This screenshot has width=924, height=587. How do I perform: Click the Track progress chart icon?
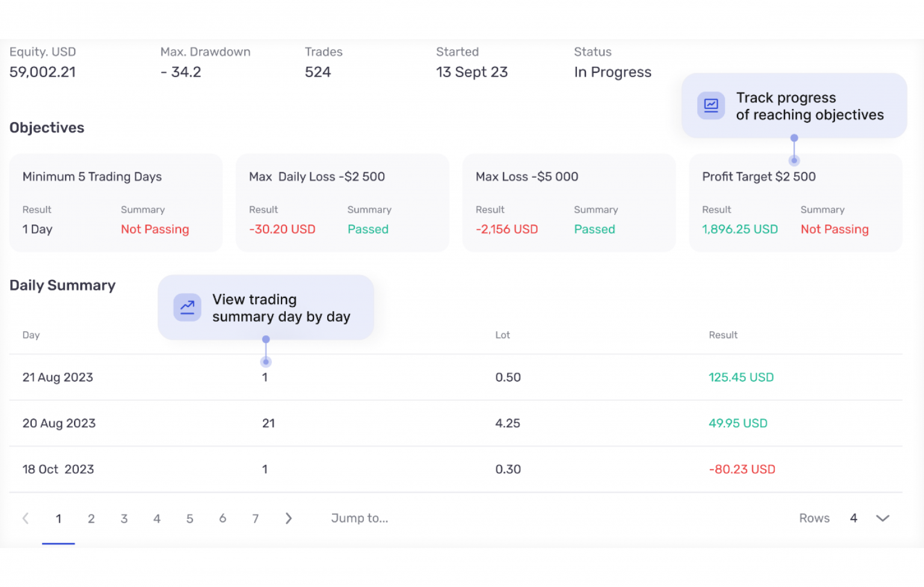[710, 105]
